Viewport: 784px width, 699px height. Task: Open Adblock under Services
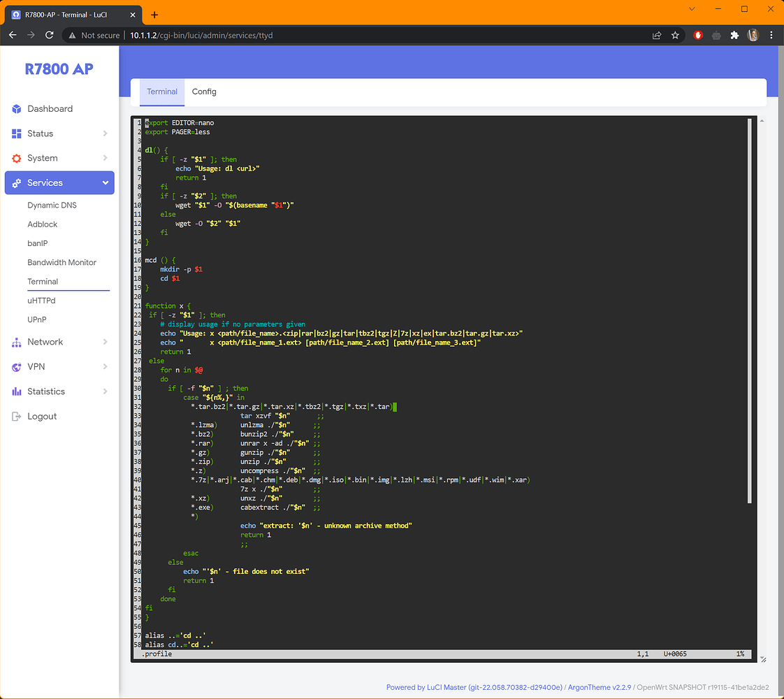43,224
